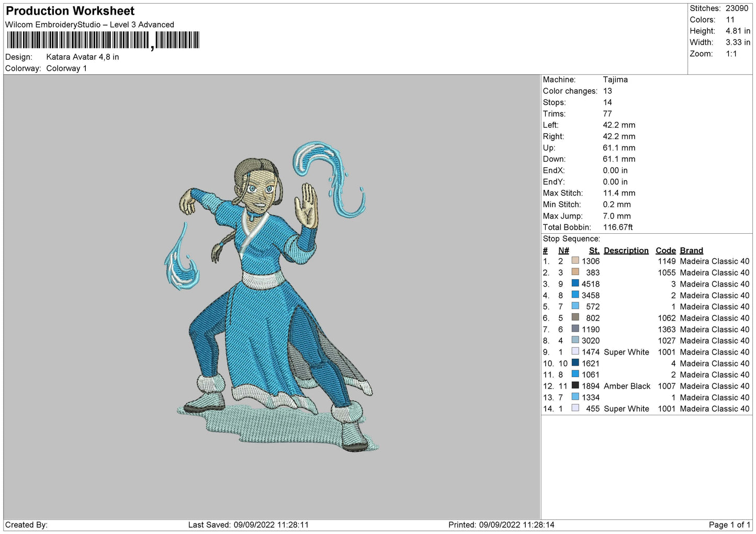
Task: Click code "1055" in stop row 2
Action: click(x=667, y=272)
